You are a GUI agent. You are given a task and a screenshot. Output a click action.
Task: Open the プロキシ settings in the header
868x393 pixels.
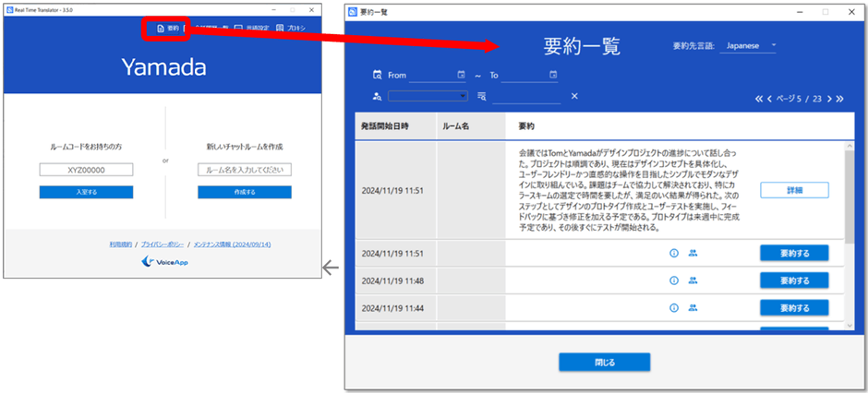(290, 30)
